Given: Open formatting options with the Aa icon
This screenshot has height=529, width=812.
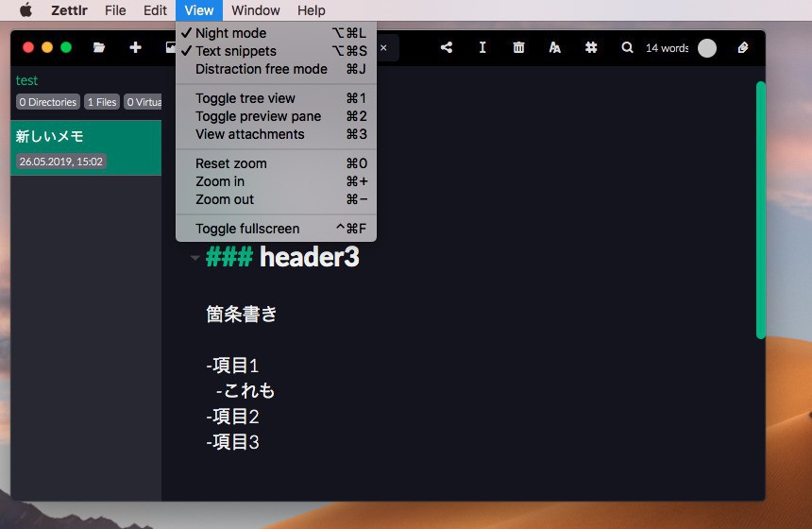Looking at the screenshot, I should tap(554, 47).
